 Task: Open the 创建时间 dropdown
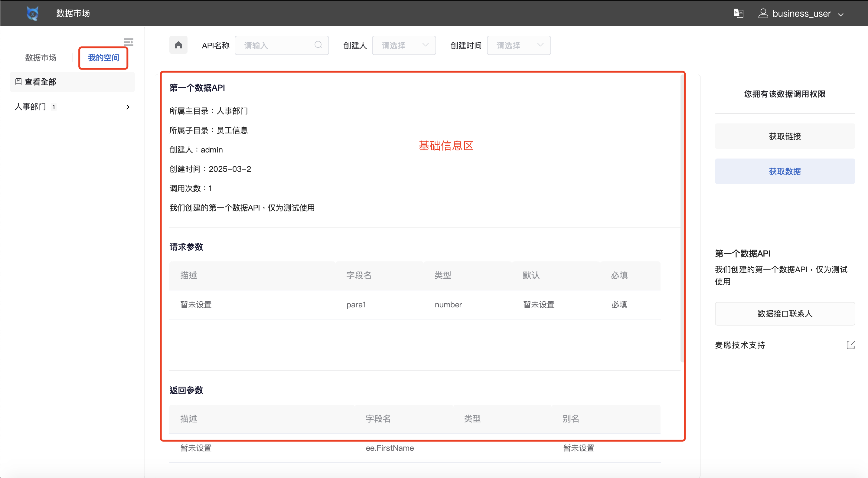(x=519, y=45)
